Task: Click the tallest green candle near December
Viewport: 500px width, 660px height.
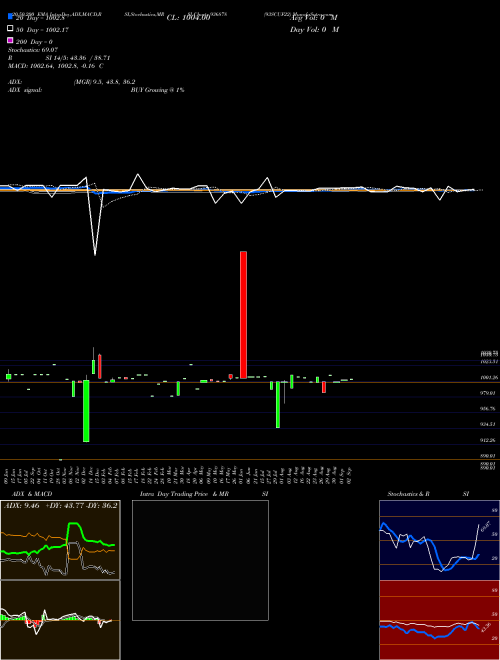Action: pos(86,411)
